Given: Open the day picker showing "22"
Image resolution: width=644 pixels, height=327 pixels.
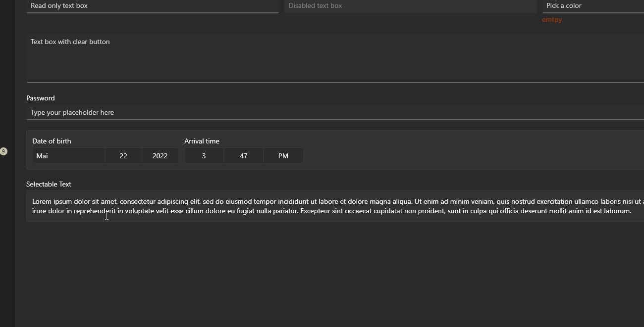Looking at the screenshot, I should 123,155.
